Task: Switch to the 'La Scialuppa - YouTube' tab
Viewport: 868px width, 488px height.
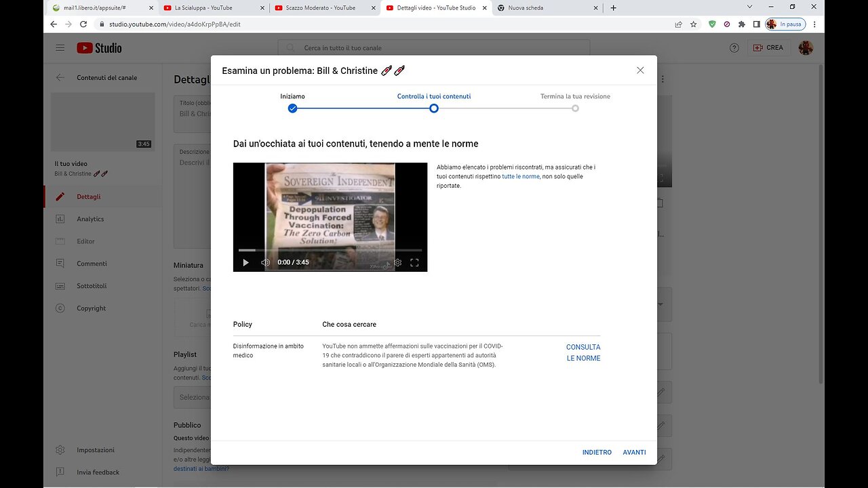Action: (x=203, y=8)
